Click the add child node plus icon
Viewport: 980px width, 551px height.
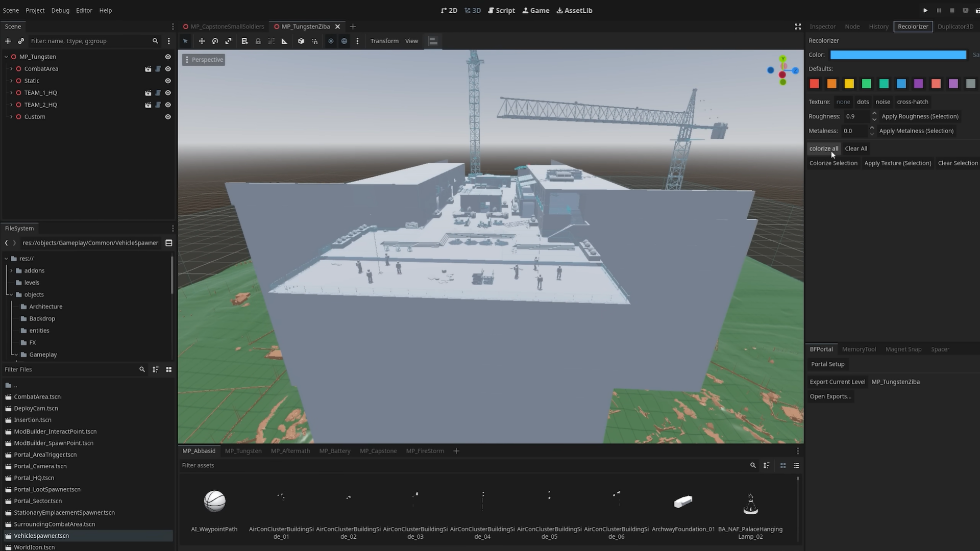click(x=8, y=41)
